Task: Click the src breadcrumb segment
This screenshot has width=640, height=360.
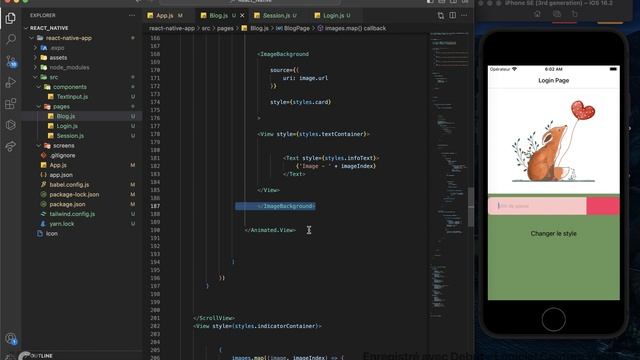Action: point(206,28)
